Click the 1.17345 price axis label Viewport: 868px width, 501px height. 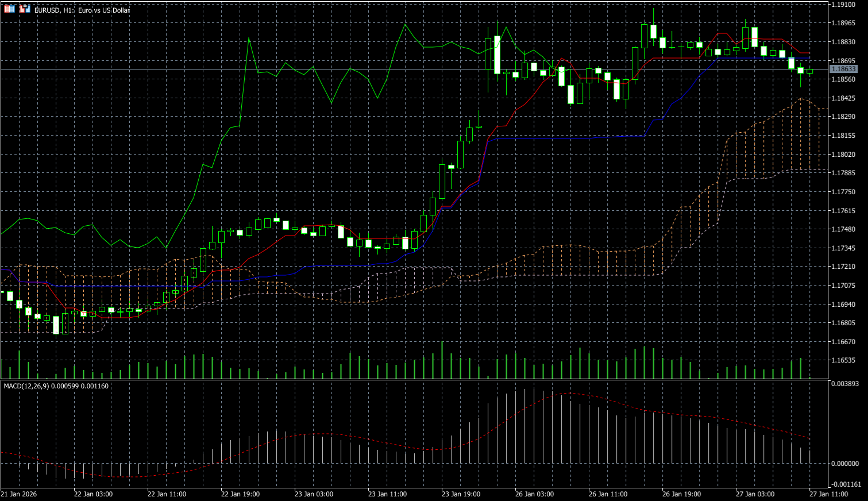[844, 248]
